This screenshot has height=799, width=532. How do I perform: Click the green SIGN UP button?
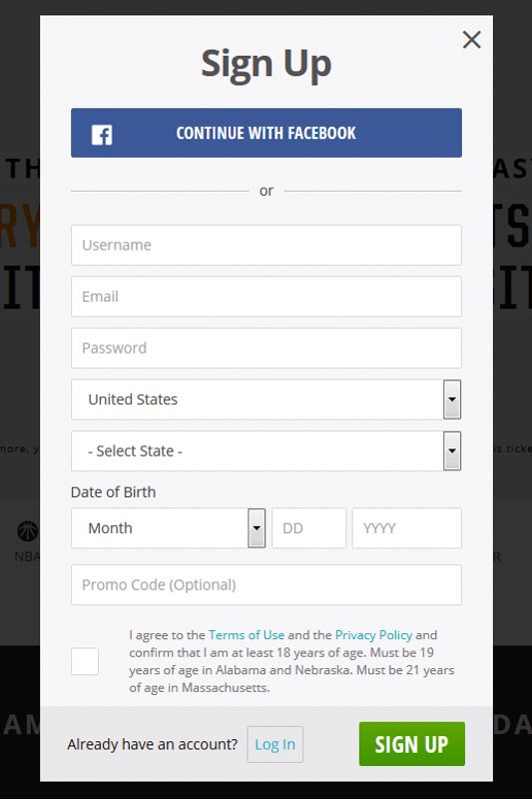(x=412, y=744)
